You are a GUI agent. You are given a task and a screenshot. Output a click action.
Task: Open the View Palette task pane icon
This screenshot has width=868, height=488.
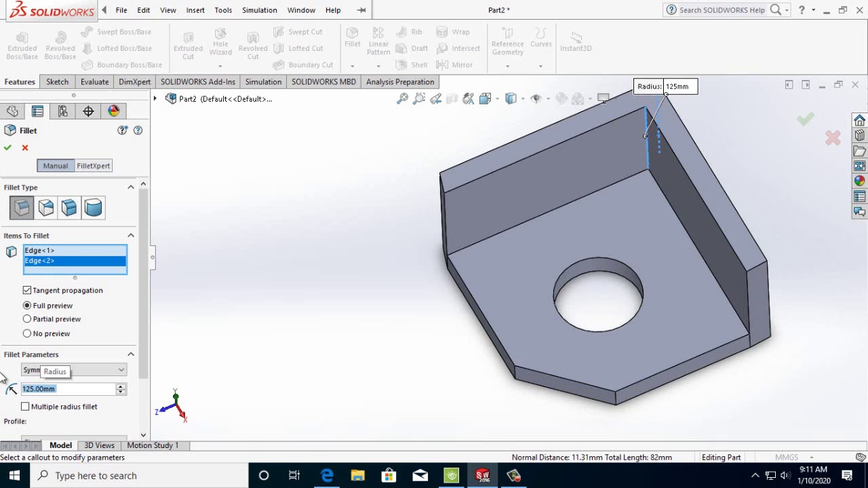pyautogui.click(x=859, y=166)
